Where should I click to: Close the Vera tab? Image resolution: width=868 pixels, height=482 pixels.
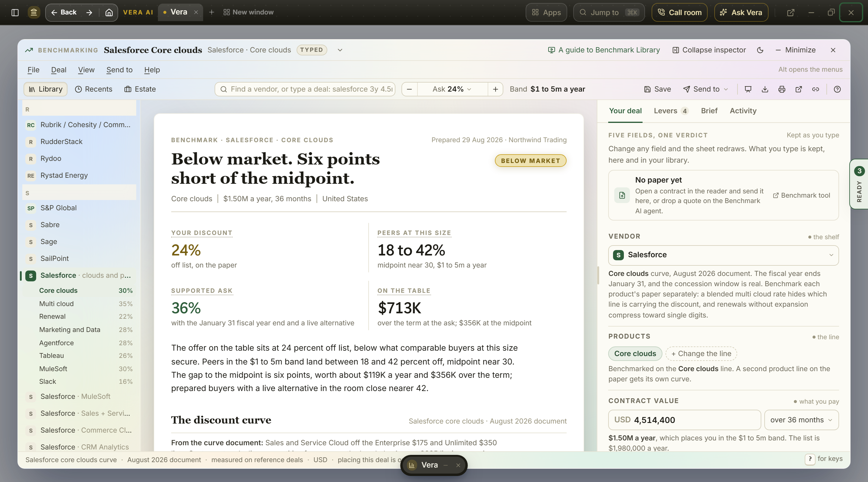196,12
